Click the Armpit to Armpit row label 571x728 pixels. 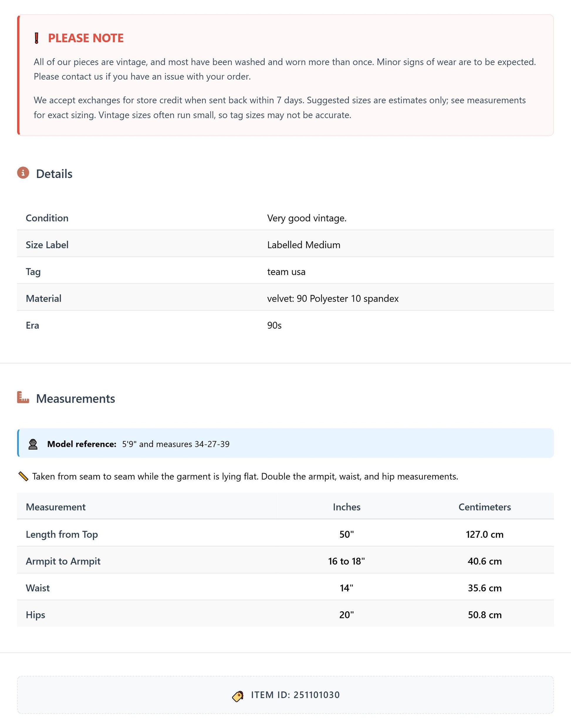tap(63, 561)
